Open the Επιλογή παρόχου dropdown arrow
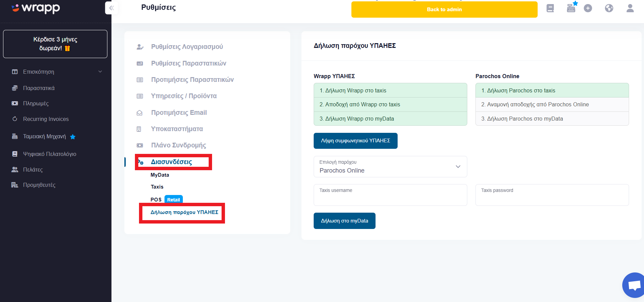This screenshot has width=644, height=302. [x=458, y=166]
